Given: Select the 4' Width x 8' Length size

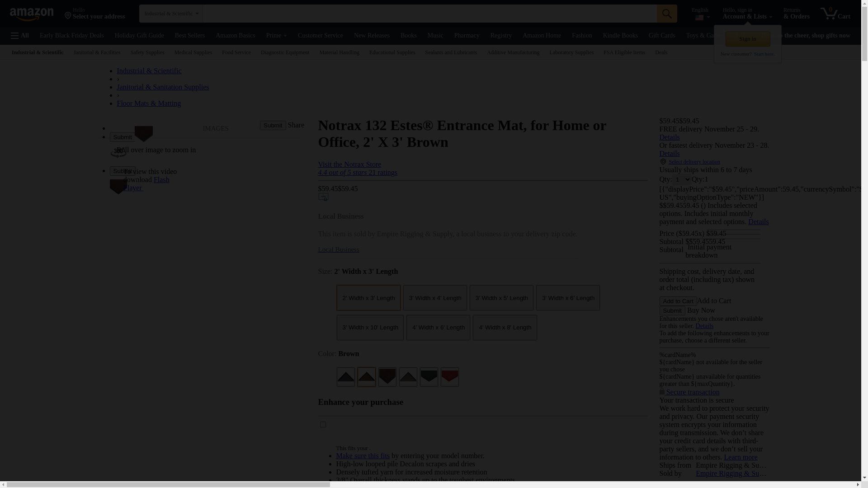Looking at the screenshot, I should (x=505, y=328).
